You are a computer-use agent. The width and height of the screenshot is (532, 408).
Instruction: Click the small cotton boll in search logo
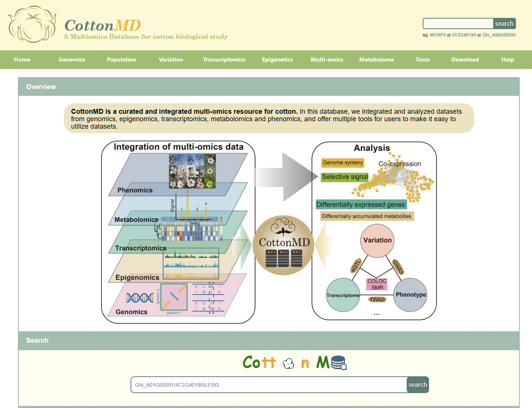[x=288, y=363]
